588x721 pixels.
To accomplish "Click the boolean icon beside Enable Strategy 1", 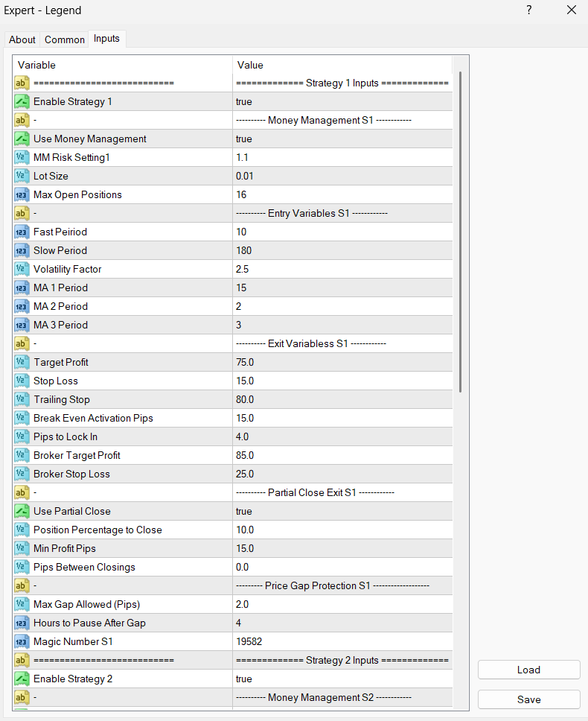I will click(22, 101).
